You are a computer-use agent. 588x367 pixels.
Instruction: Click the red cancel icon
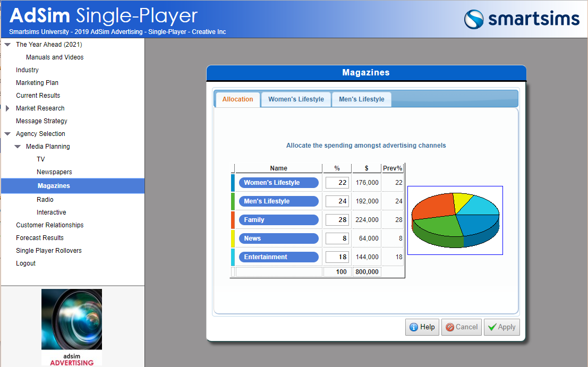click(x=449, y=327)
